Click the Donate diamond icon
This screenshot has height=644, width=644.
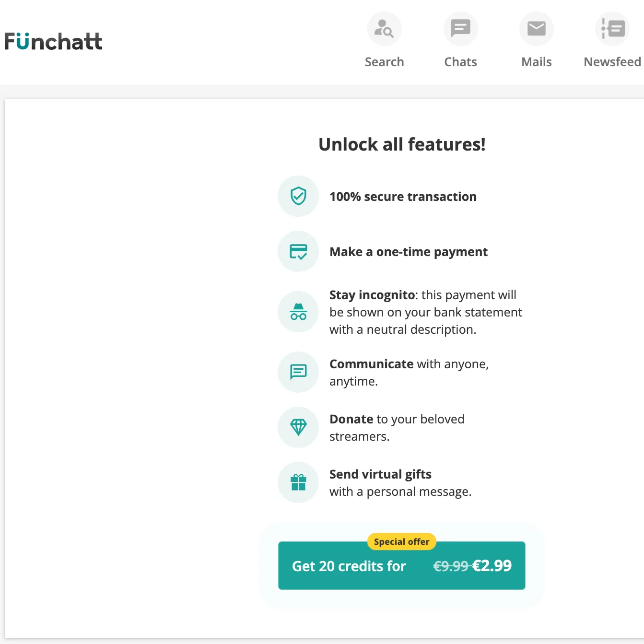click(298, 427)
